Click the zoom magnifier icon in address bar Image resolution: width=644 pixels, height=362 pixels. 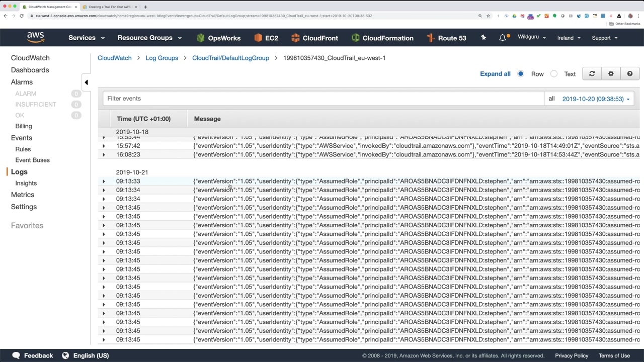coord(480,16)
